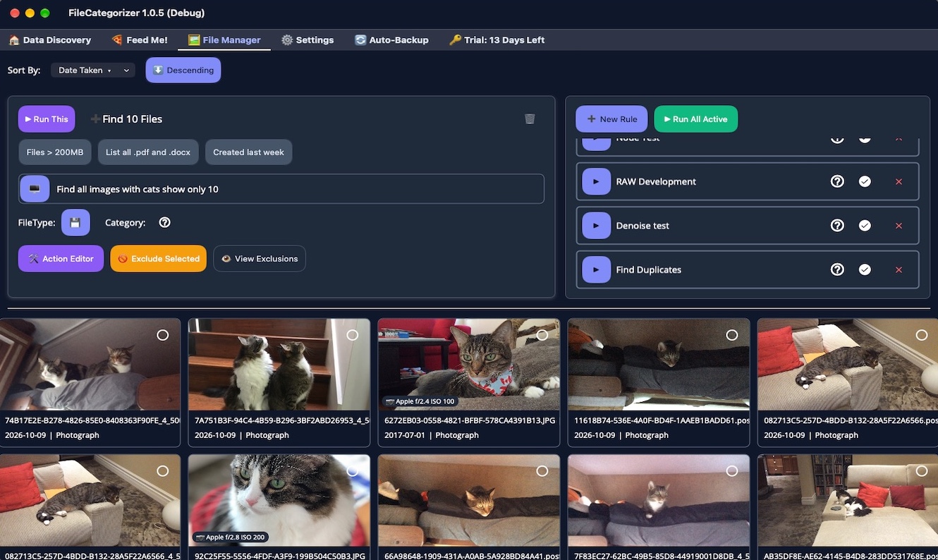The width and height of the screenshot is (938, 560).
Task: Click the Trial: 13 Days Left tab
Action: (497, 40)
